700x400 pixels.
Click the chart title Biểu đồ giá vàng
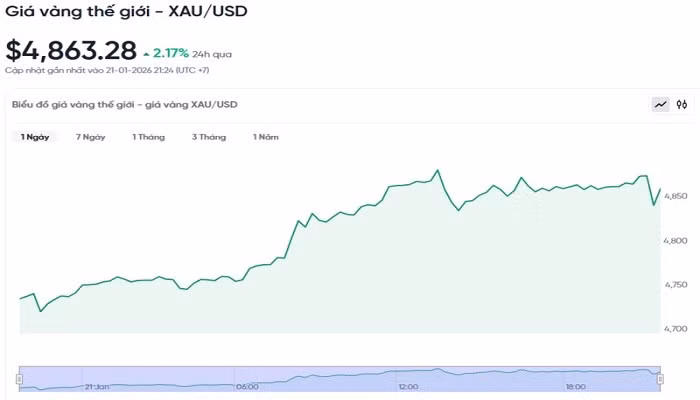pos(124,104)
